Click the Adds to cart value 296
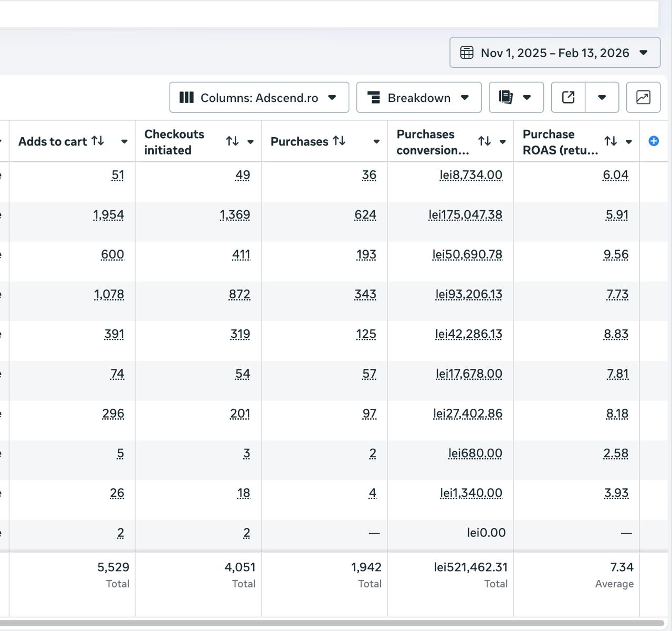This screenshot has height=631, width=672. click(113, 414)
